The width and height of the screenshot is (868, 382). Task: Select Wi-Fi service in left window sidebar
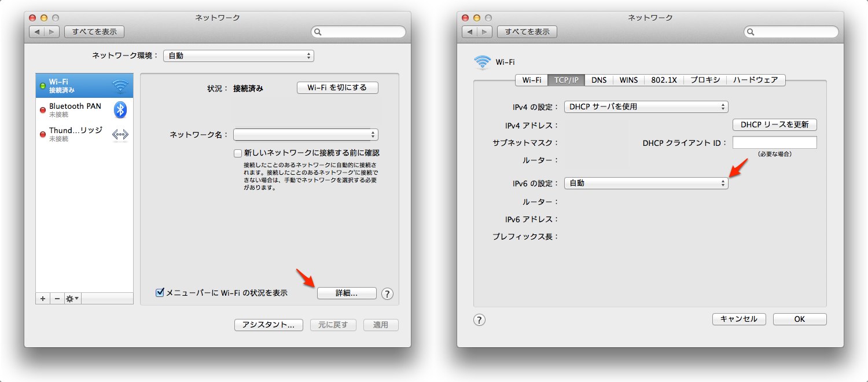[84, 86]
